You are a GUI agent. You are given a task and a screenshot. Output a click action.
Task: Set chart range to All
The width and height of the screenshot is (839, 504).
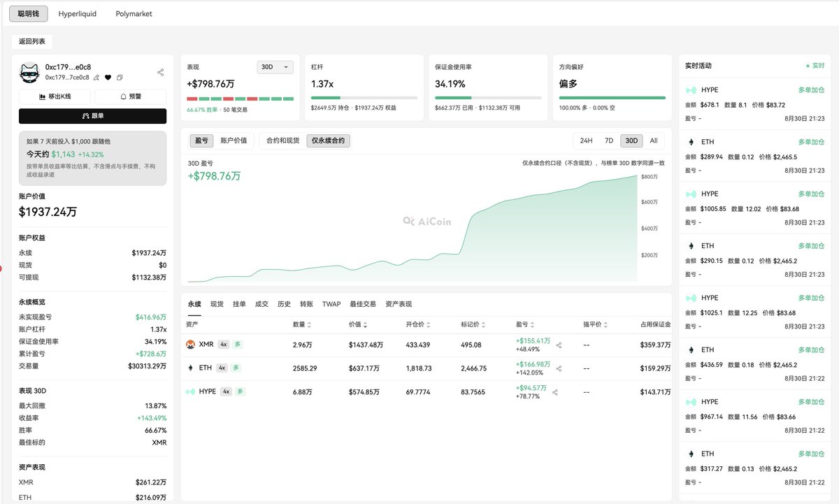[654, 141]
